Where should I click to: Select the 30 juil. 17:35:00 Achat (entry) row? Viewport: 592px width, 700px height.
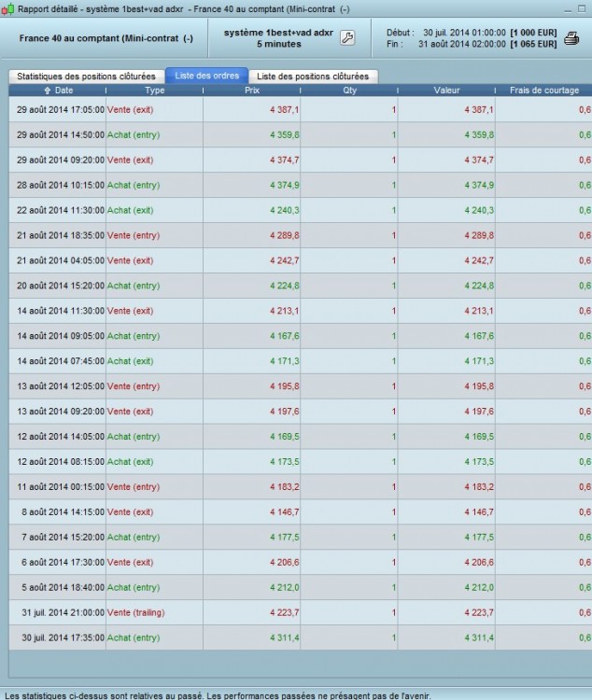pyautogui.click(x=301, y=637)
